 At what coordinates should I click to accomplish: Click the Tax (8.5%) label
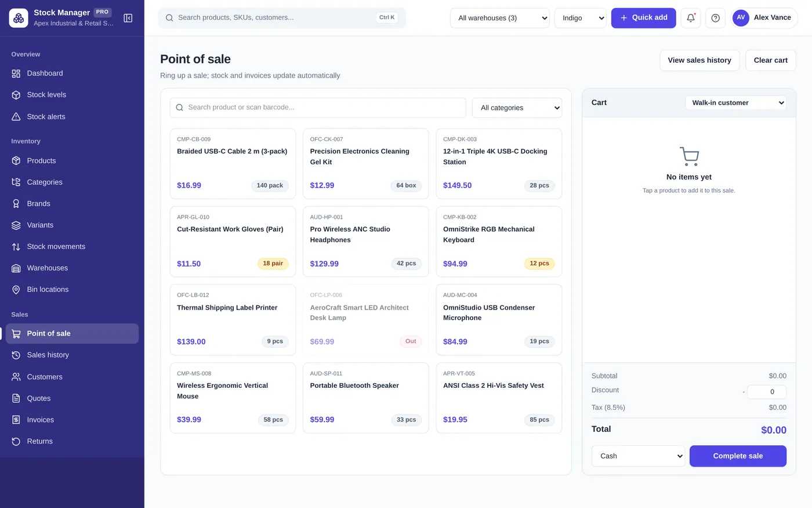pos(608,408)
